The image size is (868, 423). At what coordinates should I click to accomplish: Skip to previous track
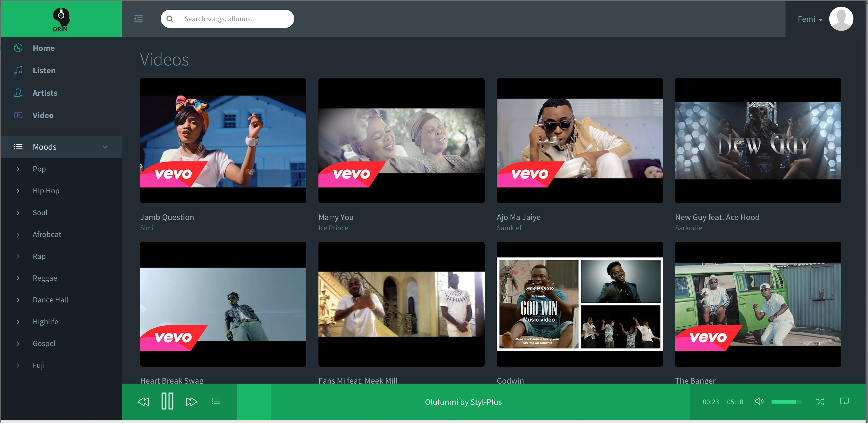143,401
